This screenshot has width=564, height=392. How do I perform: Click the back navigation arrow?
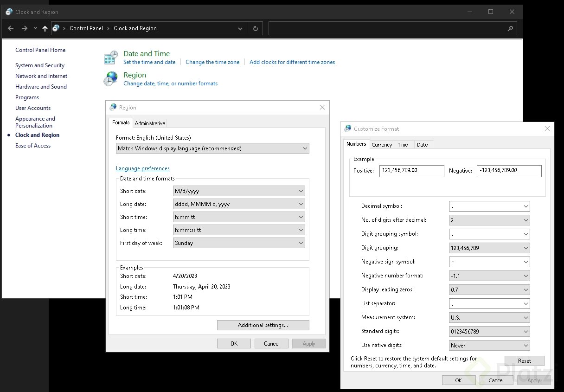(10, 28)
